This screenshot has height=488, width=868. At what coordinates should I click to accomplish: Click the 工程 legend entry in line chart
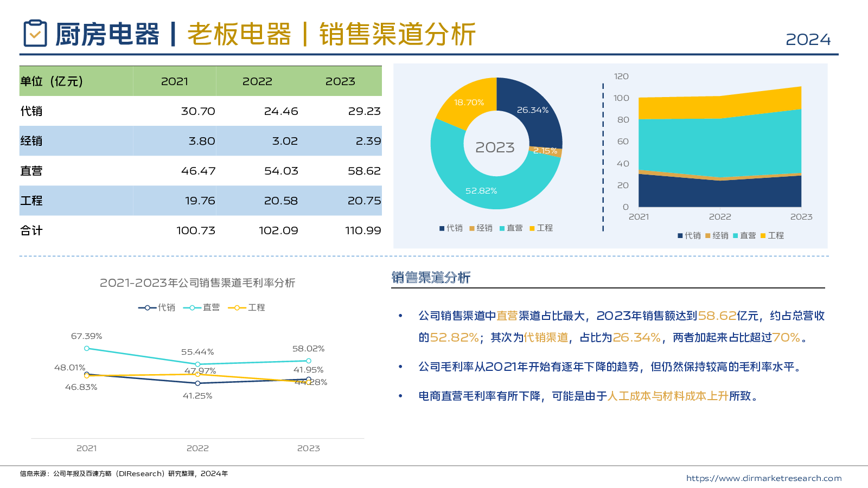coord(247,307)
